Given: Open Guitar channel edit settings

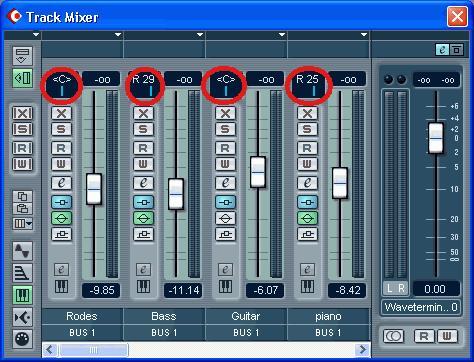Looking at the screenshot, I should tap(225, 183).
